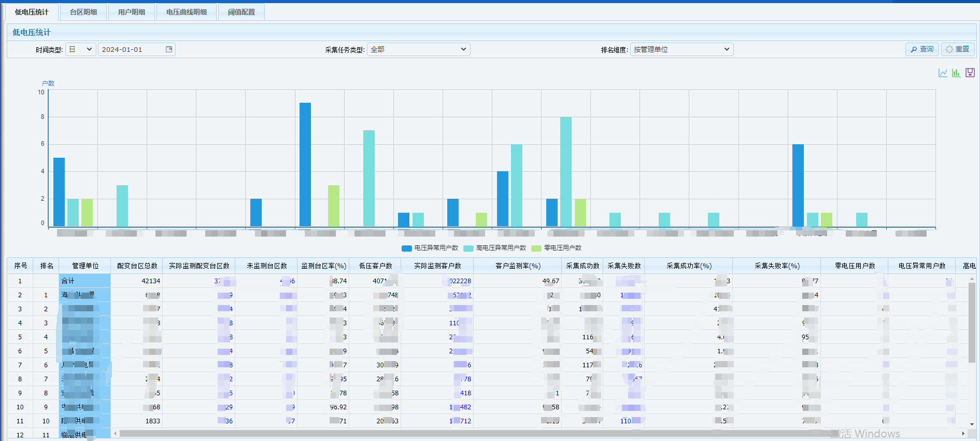980x441 pixels.
Task: Click the 采集成功率(%) column header
Action: (x=689, y=266)
